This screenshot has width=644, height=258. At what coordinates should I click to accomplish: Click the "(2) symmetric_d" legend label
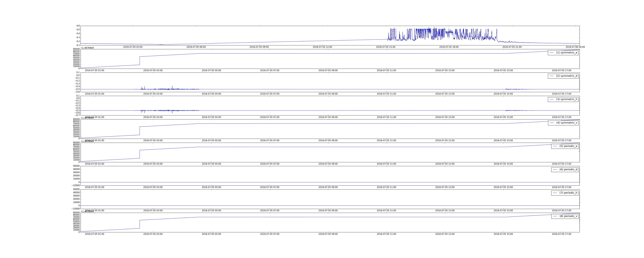click(566, 76)
